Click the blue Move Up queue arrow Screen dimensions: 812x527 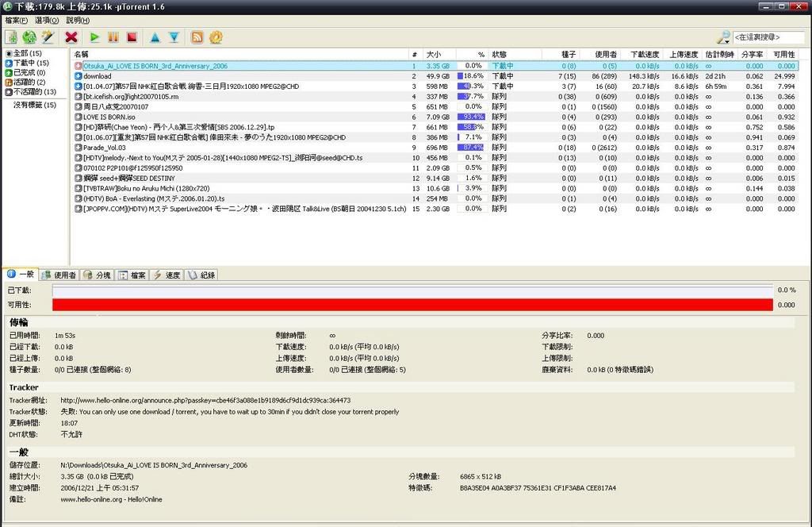click(x=155, y=37)
